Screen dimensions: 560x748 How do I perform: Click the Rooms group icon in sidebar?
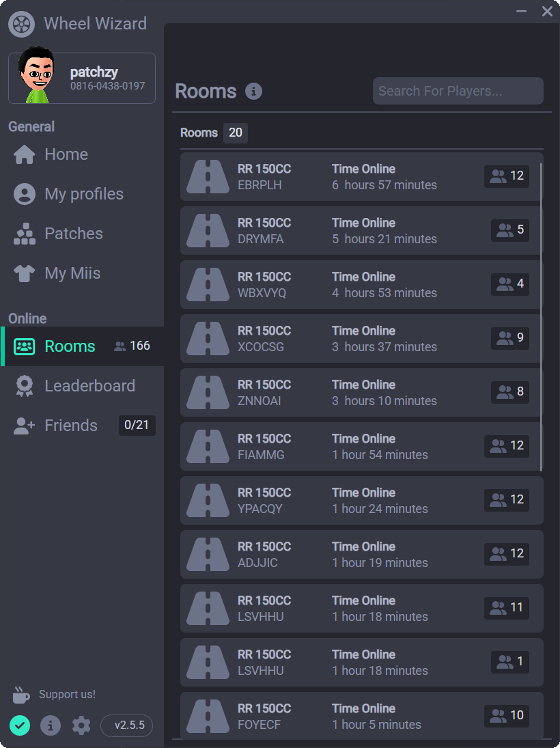click(25, 346)
